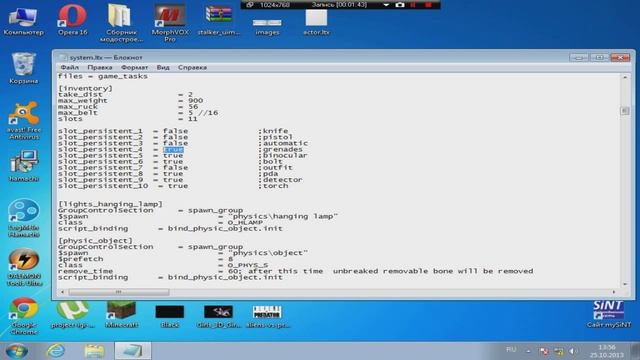This screenshot has height=360, width=640.
Task: Select the images desktop icon
Action: point(267,26)
